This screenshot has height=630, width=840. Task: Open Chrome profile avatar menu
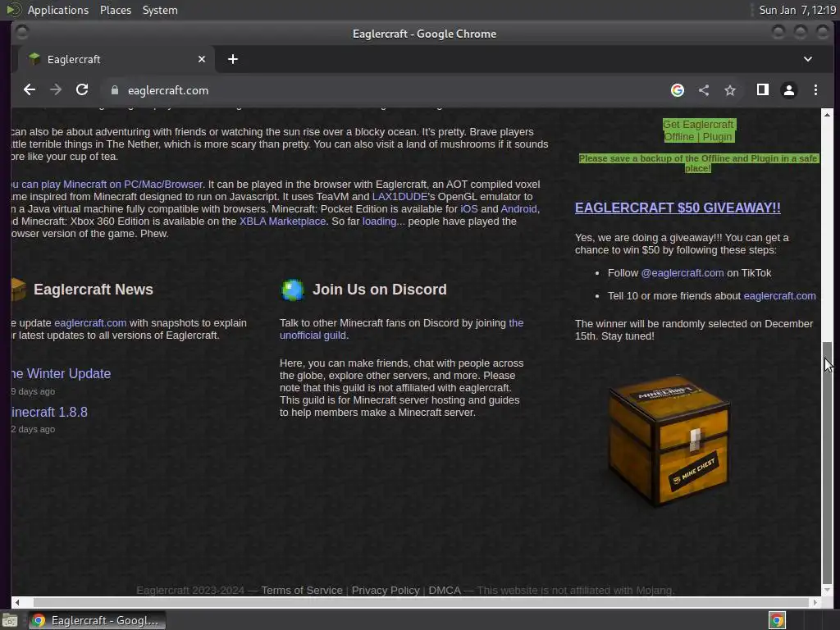point(788,90)
